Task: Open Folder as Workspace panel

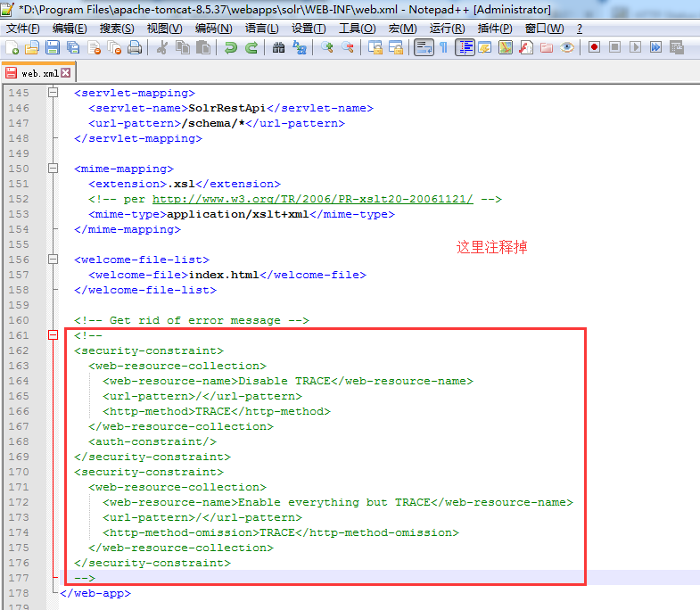Action: [547, 47]
